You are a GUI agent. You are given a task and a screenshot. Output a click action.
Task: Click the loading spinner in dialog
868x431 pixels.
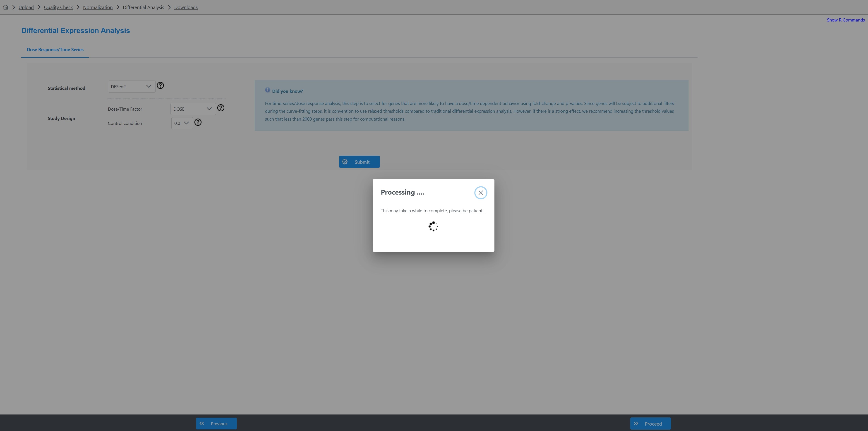[433, 226]
